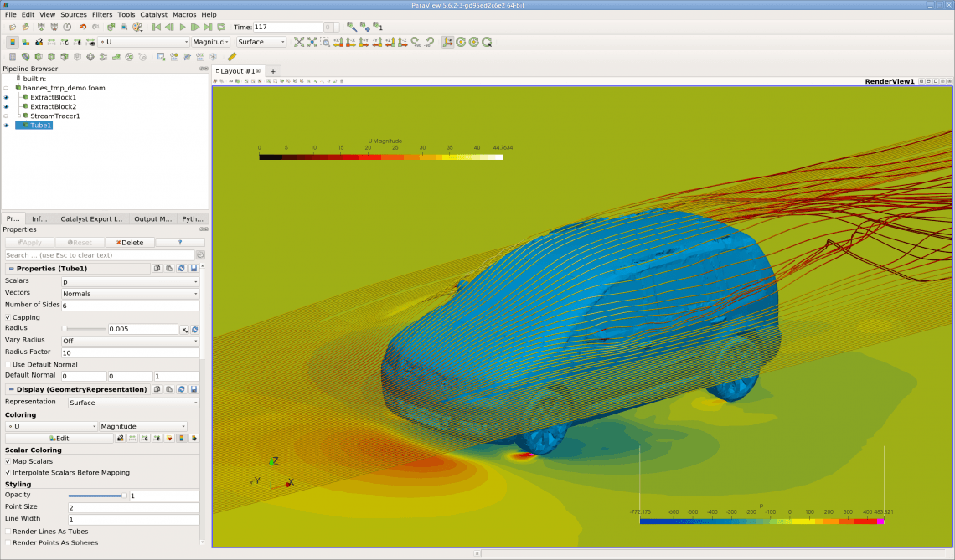Screen dimensions: 955x560
Task: Open the Filters menu
Action: [101, 14]
